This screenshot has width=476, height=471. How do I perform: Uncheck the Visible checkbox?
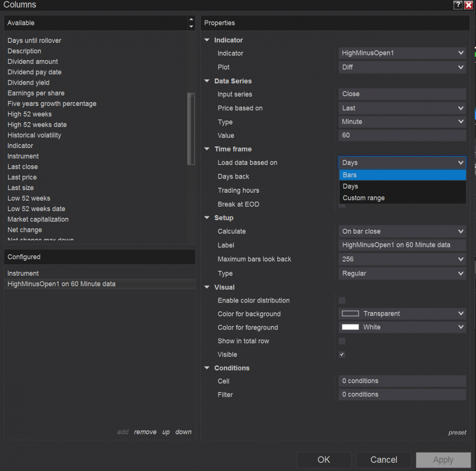pos(342,354)
